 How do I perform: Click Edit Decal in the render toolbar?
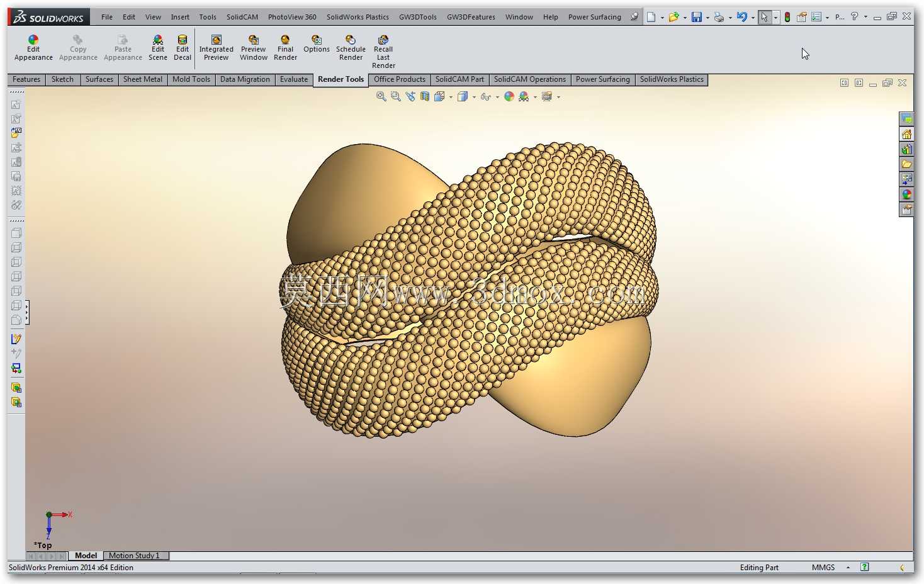183,48
